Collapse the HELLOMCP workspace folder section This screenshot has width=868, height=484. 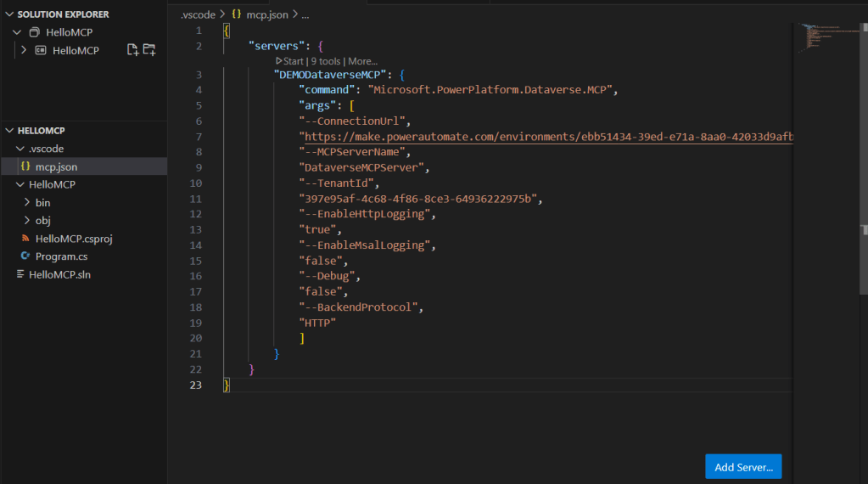(x=9, y=131)
